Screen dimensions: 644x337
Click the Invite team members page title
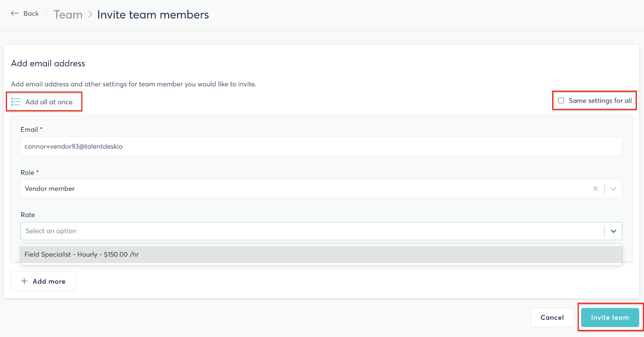point(153,15)
